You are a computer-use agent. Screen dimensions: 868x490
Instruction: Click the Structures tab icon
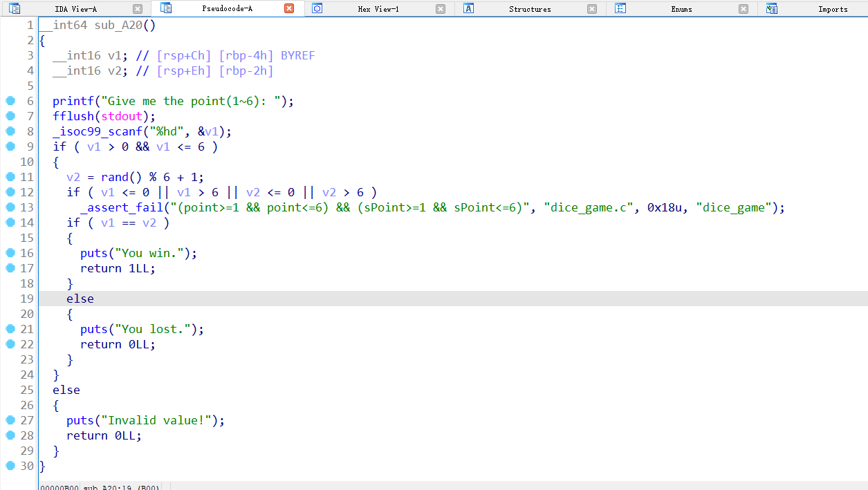tap(469, 9)
